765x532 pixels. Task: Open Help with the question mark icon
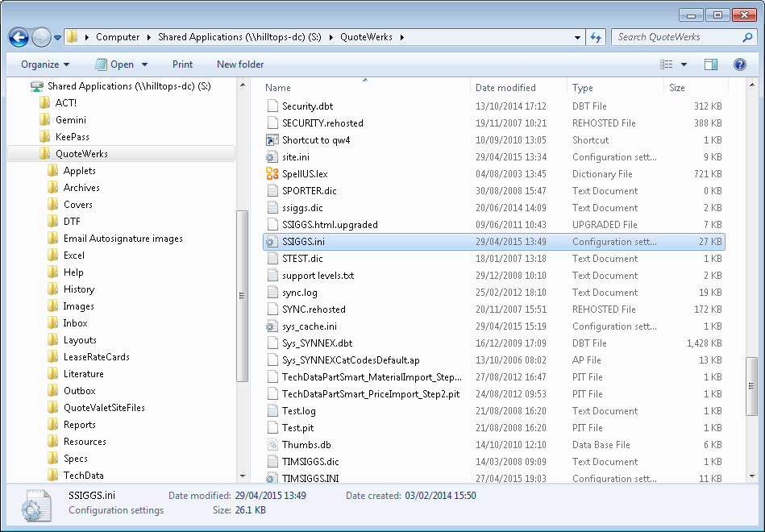click(x=740, y=64)
